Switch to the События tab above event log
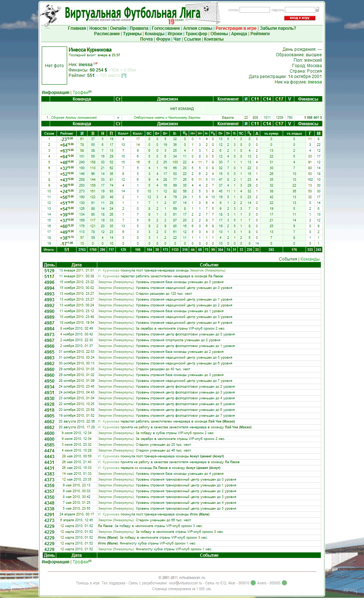The width and height of the screenshot is (364, 600). pos(288,259)
